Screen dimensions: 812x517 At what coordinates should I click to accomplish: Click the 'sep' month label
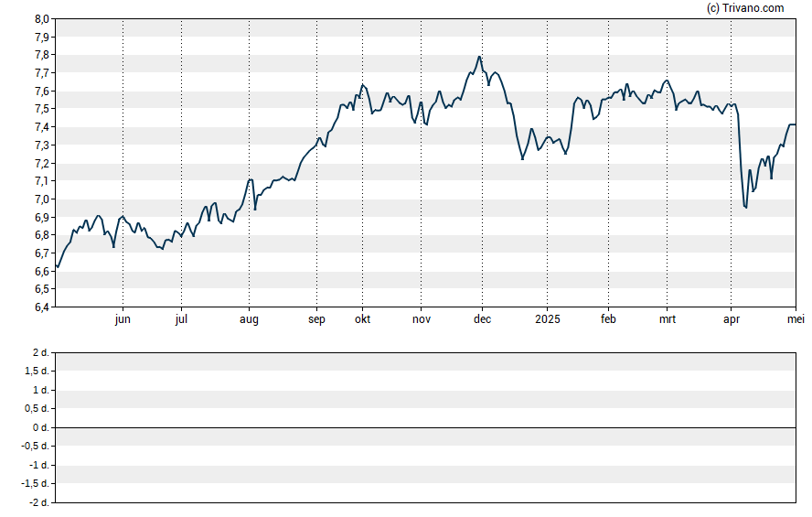point(317,319)
